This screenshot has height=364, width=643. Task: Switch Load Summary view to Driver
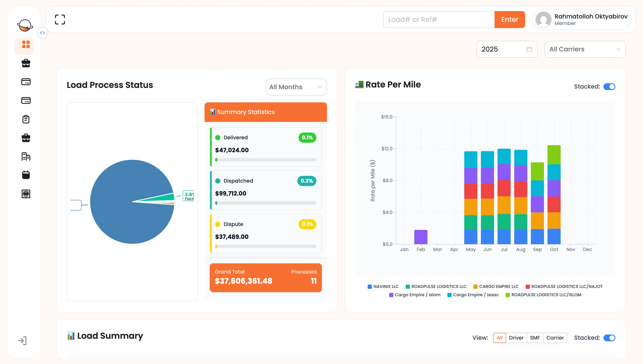point(516,338)
